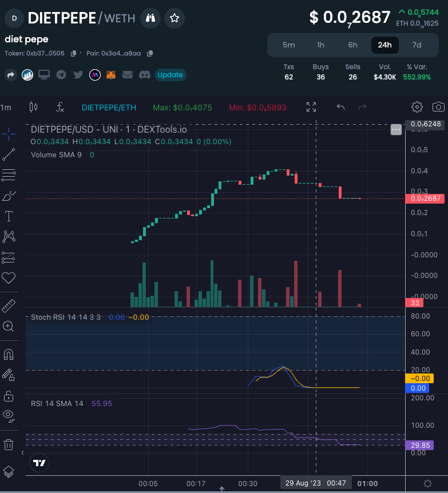The width and height of the screenshot is (448, 493).
Task: Collapse the drawing toolbar with arrow
Action: (x=22, y=453)
